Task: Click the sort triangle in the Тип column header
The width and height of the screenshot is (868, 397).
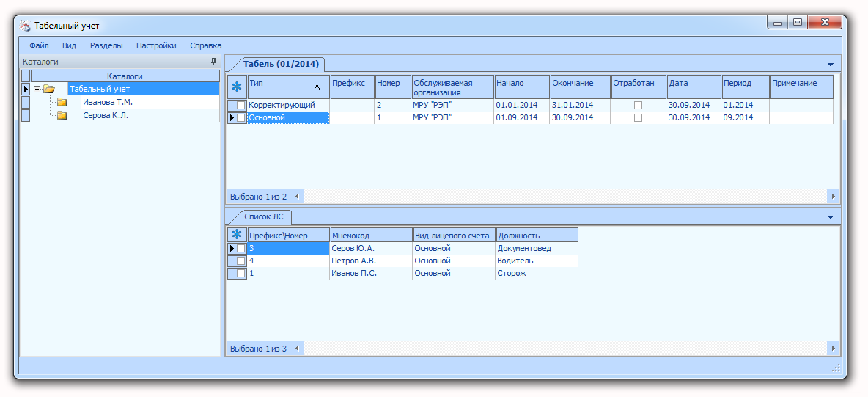Action: click(x=317, y=87)
